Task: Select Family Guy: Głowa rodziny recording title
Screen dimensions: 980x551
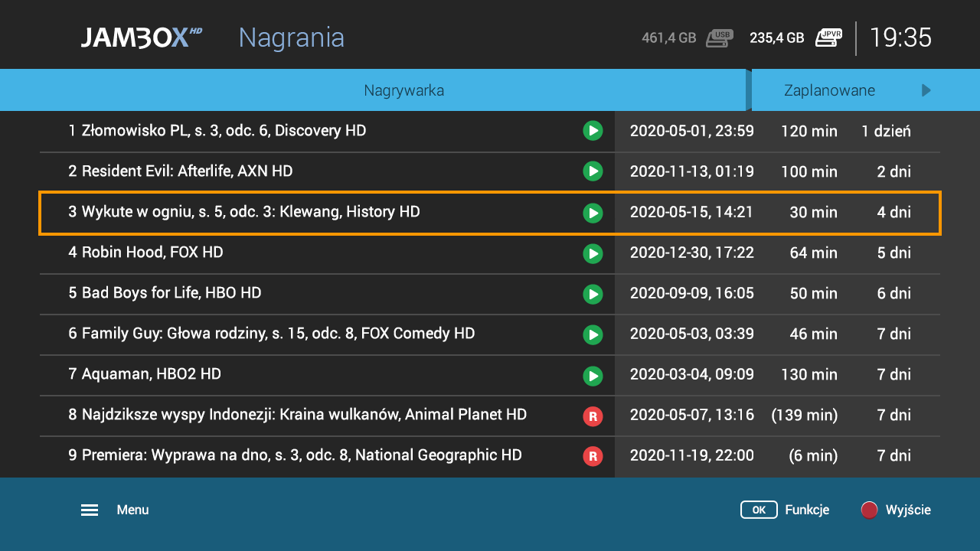Action: pyautogui.click(x=272, y=334)
